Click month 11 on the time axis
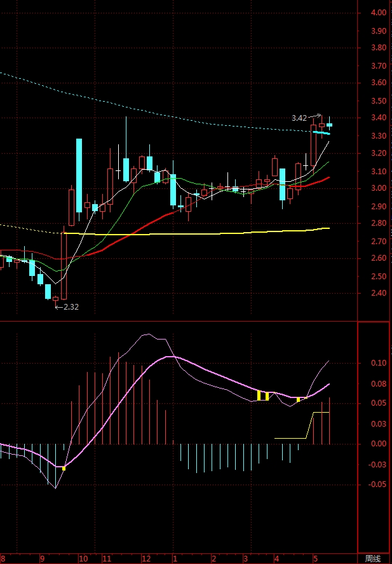The width and height of the screenshot is (392, 564). pos(107,559)
